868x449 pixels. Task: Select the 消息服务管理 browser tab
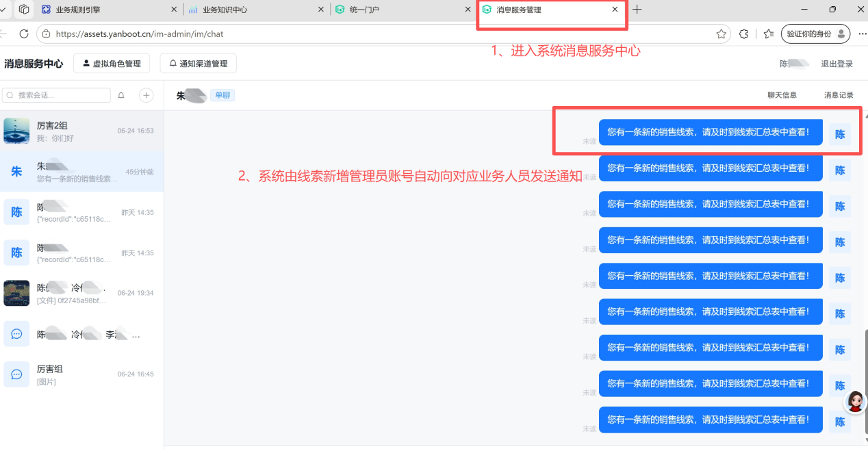pyautogui.click(x=552, y=10)
